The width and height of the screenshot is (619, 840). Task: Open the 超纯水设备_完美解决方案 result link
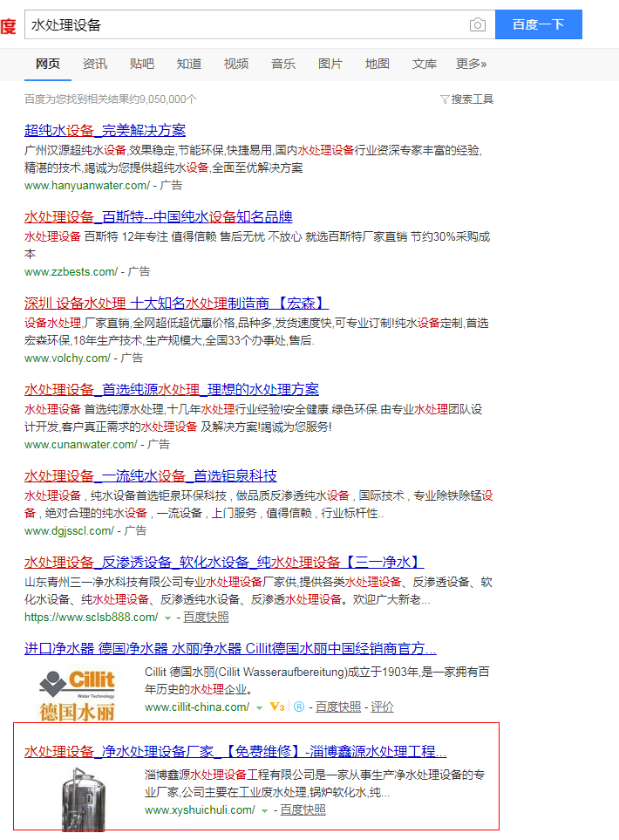[x=105, y=131]
